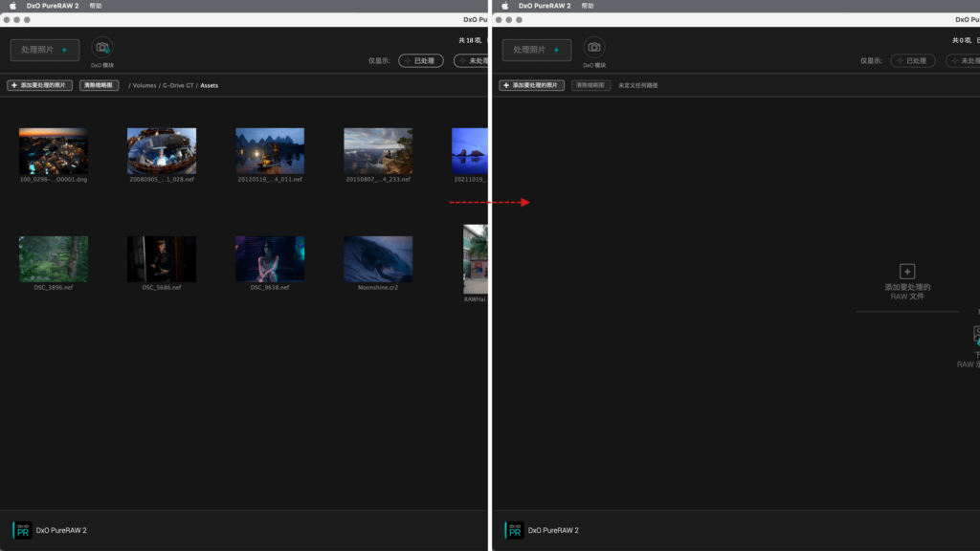Click 清除缩略图 button in left window
This screenshot has width=980, height=551.
(99, 85)
